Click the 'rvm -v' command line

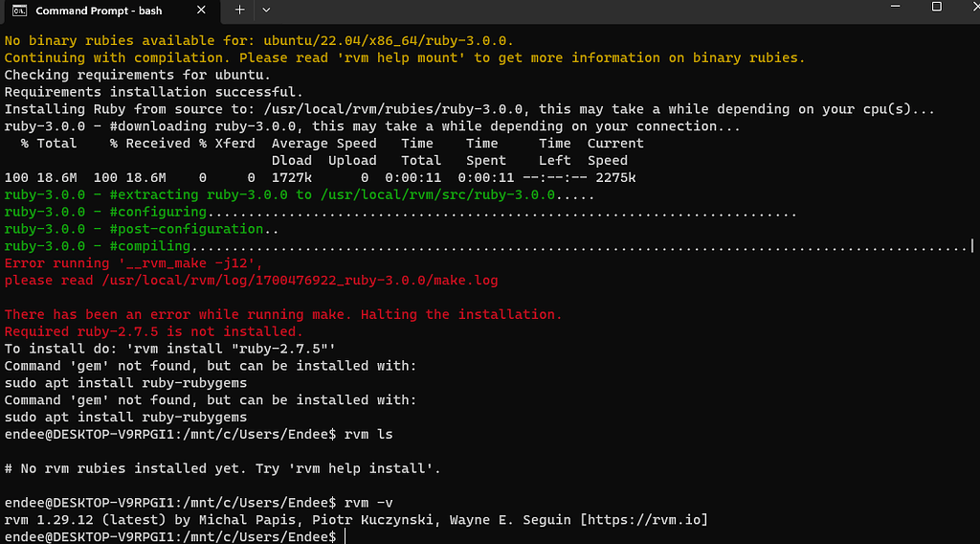[199, 503]
